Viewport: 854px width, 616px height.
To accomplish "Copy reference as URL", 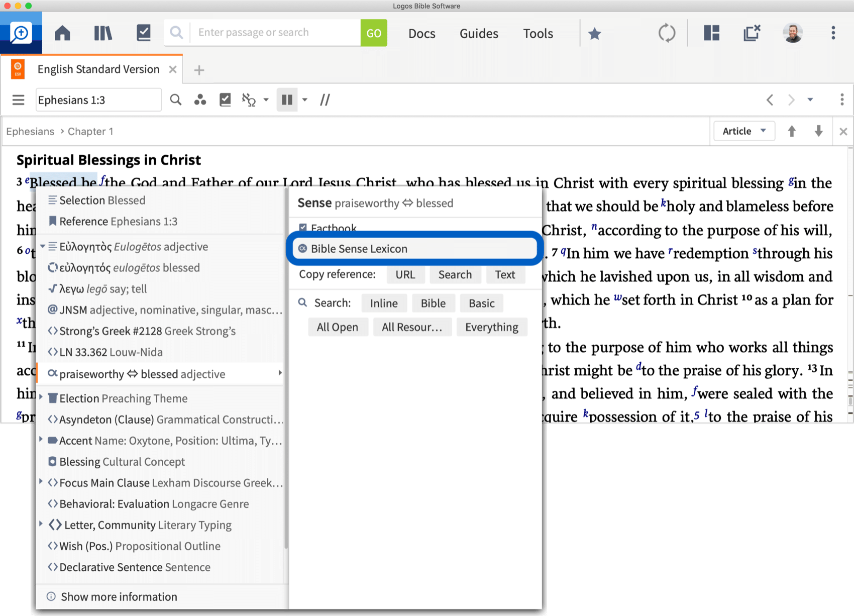I will (x=405, y=275).
